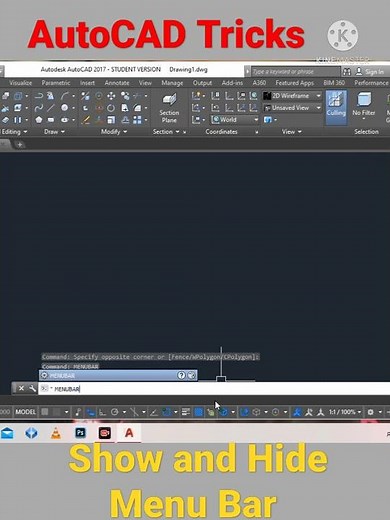Click the Sign In button
The image size is (390, 520).
(370, 71)
